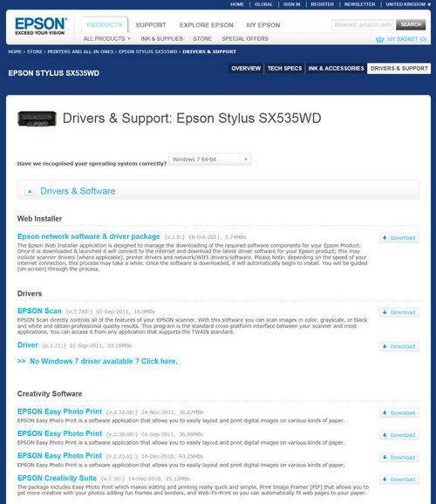The width and height of the screenshot is (436, 504).
Task: Click inside the keyword search field
Action: coord(363,24)
